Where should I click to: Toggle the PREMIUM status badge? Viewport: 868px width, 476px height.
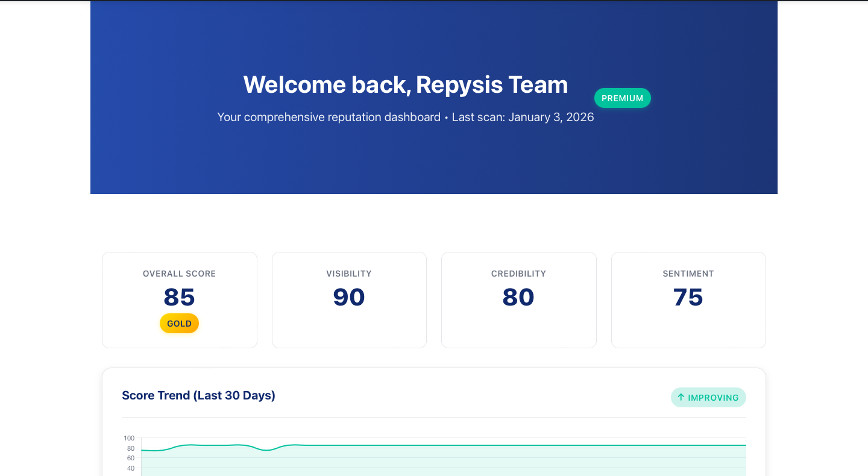(623, 98)
